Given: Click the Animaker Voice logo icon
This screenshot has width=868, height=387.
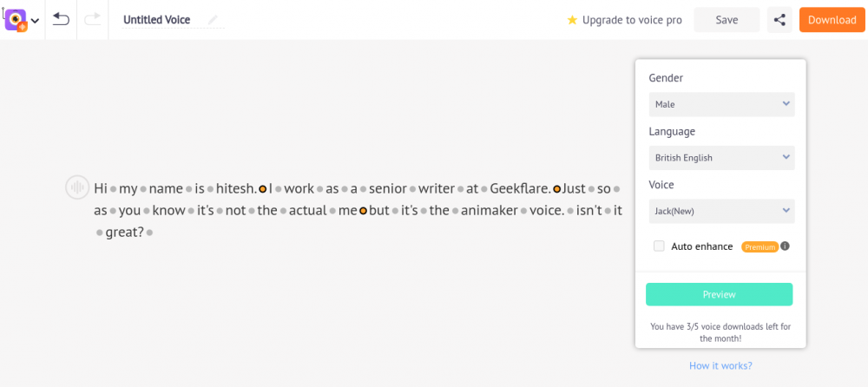Looking at the screenshot, I should point(16,20).
